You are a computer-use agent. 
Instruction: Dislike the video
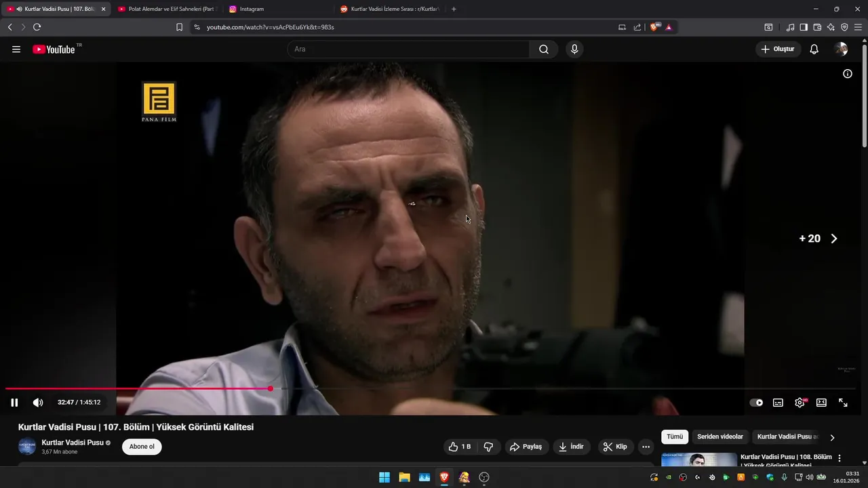488,447
